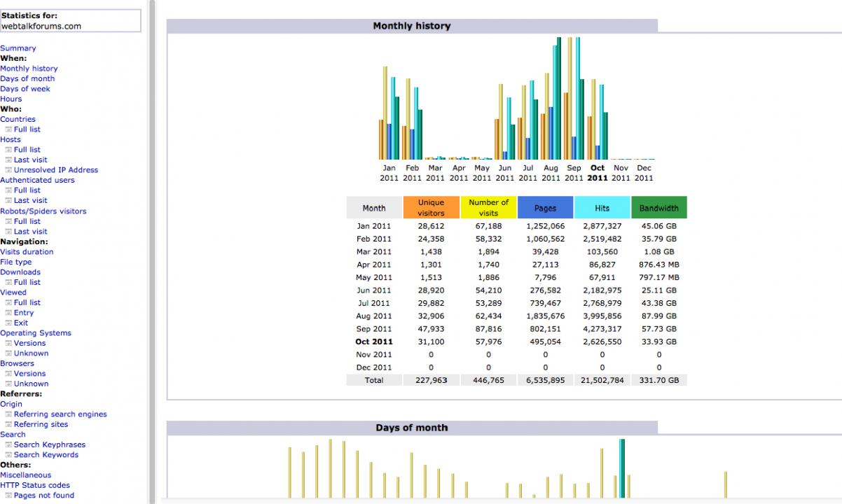Open the Days of month link

27,78
